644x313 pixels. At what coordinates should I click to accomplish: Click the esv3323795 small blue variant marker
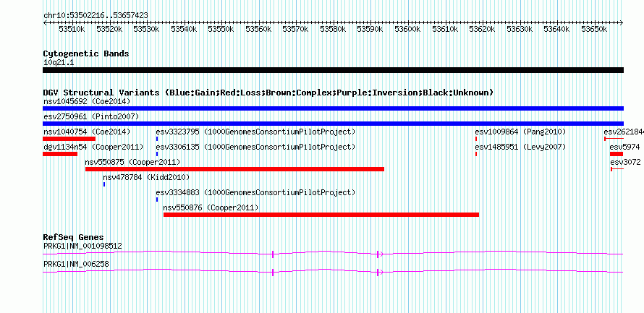(x=157, y=139)
